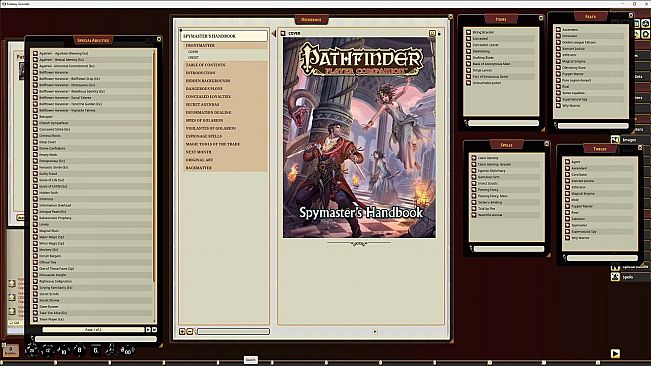Open the Deep Cover ability link icon
Screen dimensions: 651x366
(x=35, y=142)
